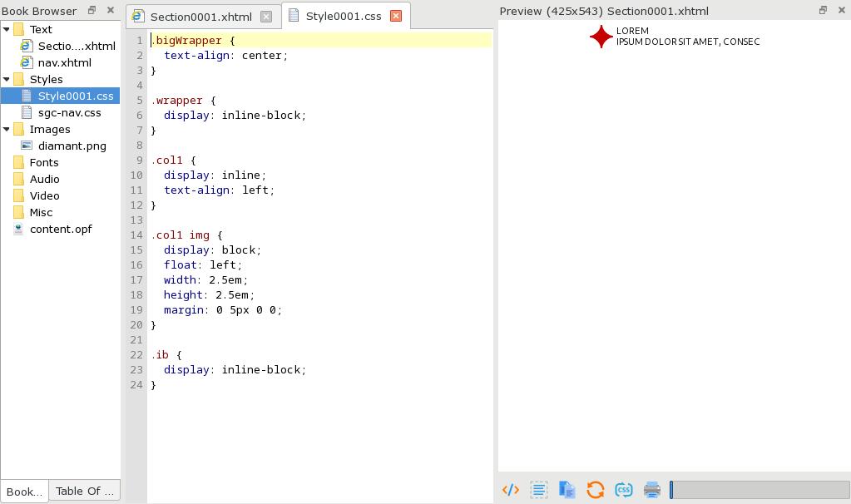Viewport: 851px width, 504px height.
Task: Click the CSS cycle icon in Preview toolbar
Action: click(x=624, y=490)
